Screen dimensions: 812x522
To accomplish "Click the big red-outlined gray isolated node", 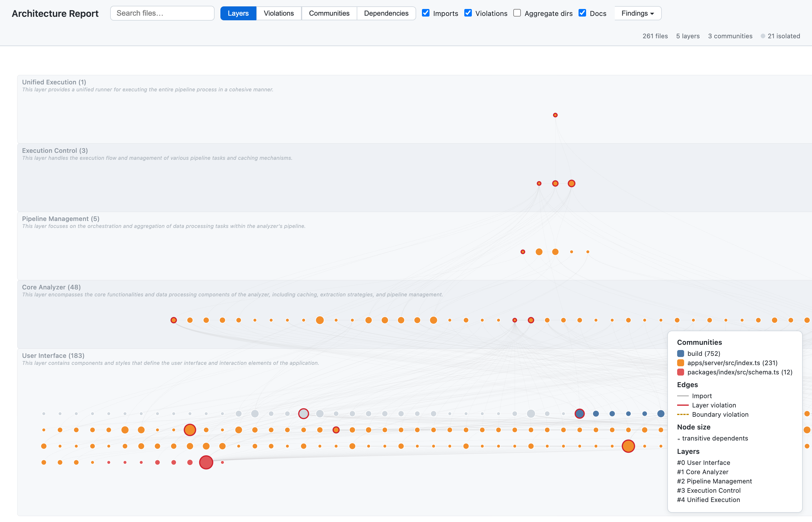I will point(303,414).
